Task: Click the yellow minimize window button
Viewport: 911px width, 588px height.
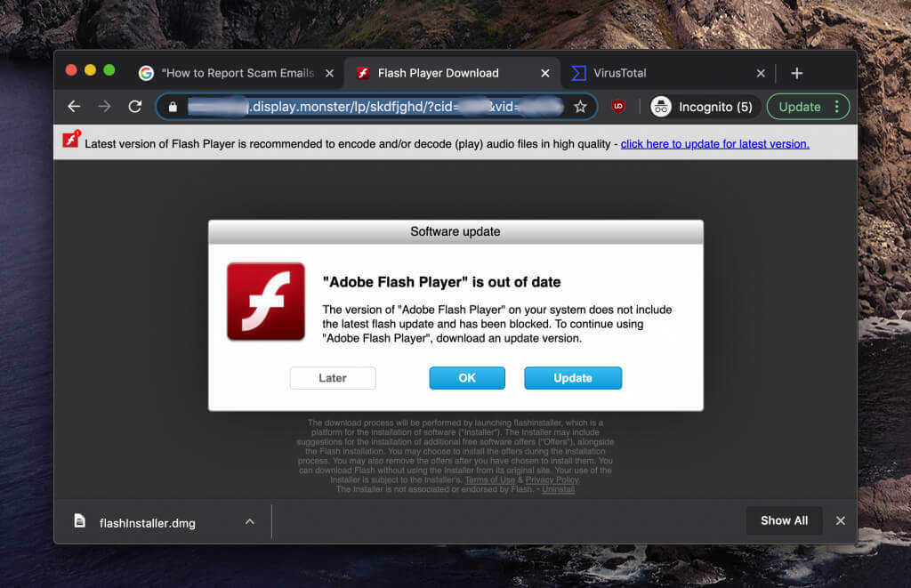Action: (x=90, y=70)
